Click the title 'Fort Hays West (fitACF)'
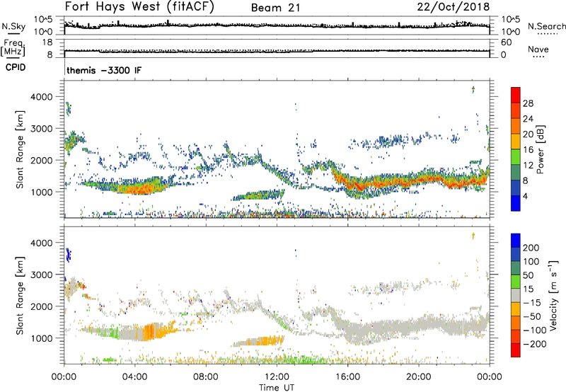The height and width of the screenshot is (392, 566). (x=139, y=6)
